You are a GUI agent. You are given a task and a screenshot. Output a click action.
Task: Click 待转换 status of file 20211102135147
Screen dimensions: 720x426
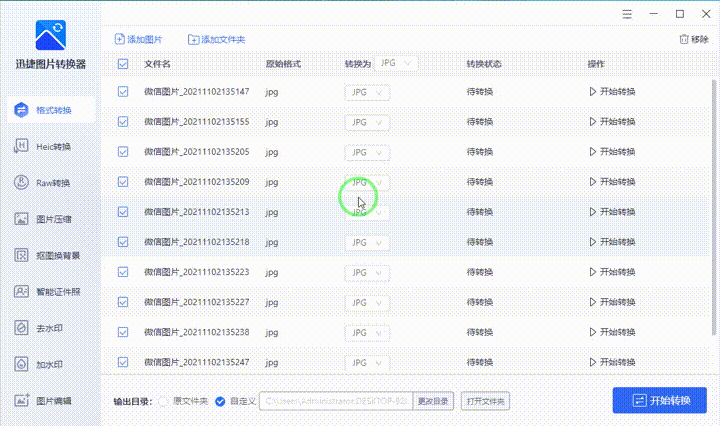point(480,92)
